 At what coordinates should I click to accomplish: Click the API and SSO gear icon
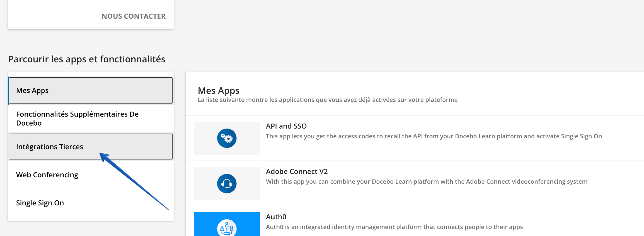click(227, 138)
